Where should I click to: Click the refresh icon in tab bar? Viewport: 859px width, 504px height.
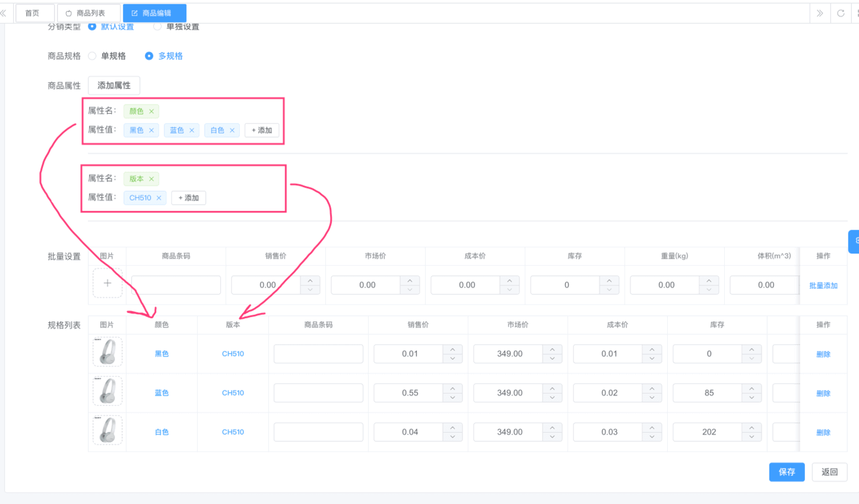point(841,13)
